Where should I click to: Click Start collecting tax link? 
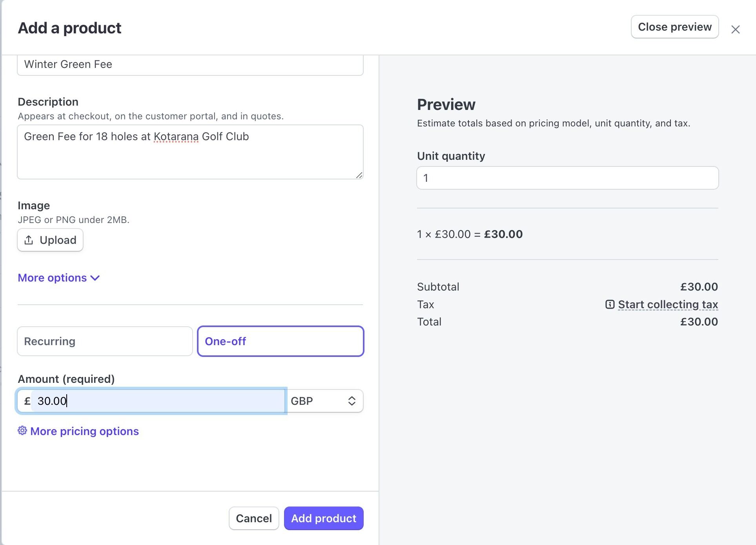(668, 304)
